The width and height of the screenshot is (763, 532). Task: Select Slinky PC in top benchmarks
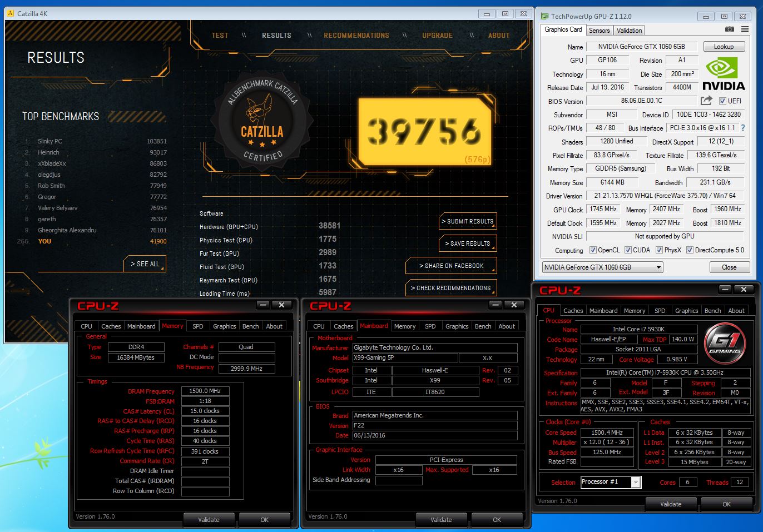click(x=95, y=141)
